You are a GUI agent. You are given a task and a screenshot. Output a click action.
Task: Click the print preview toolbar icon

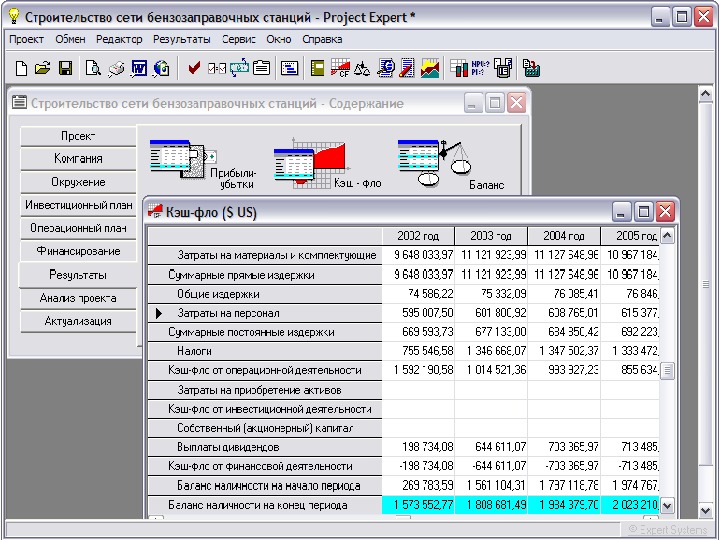(93, 69)
